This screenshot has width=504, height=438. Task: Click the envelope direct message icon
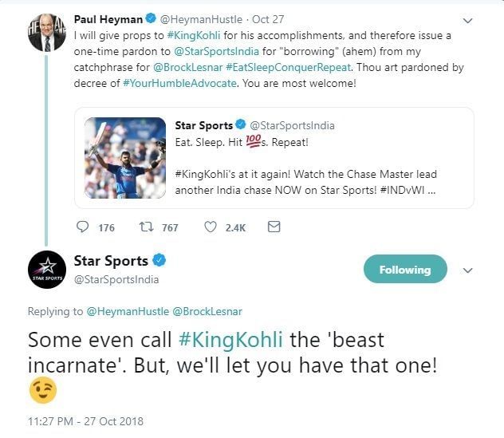point(274,227)
